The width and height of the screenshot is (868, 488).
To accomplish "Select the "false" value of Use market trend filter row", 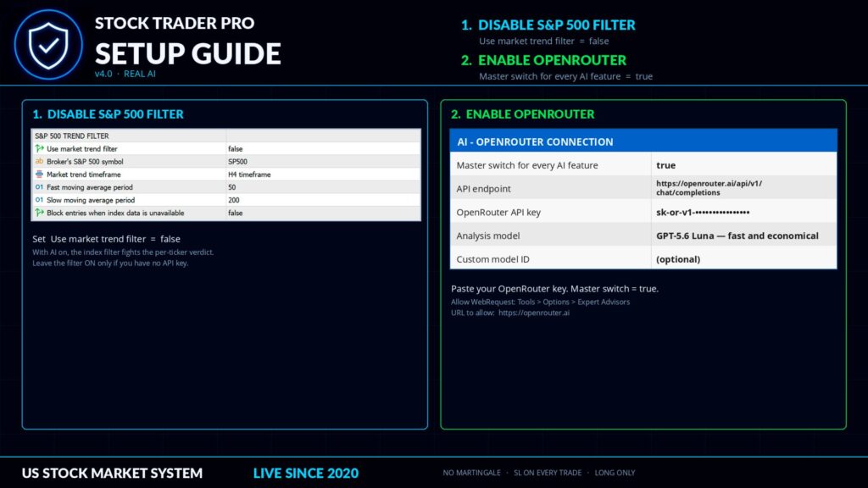I will (236, 149).
